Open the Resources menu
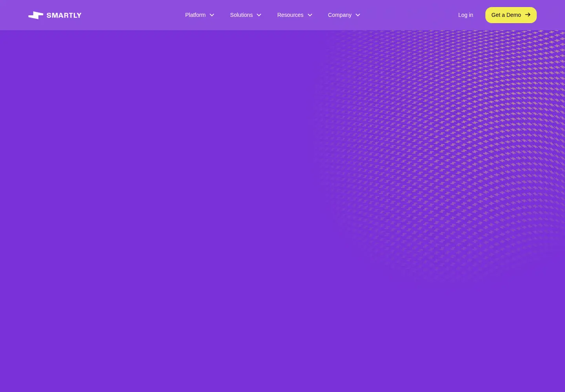The width and height of the screenshot is (565, 392). pos(295,15)
